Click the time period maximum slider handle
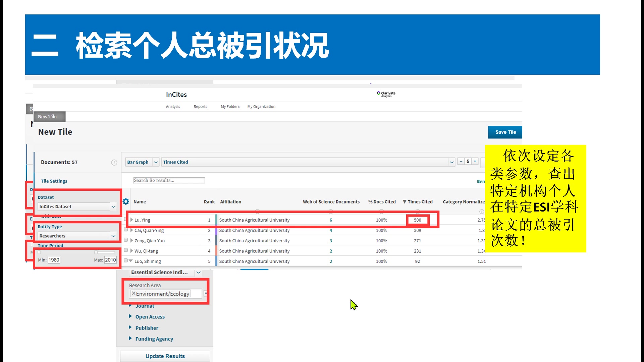The width and height of the screenshot is (644, 362). [96, 252]
